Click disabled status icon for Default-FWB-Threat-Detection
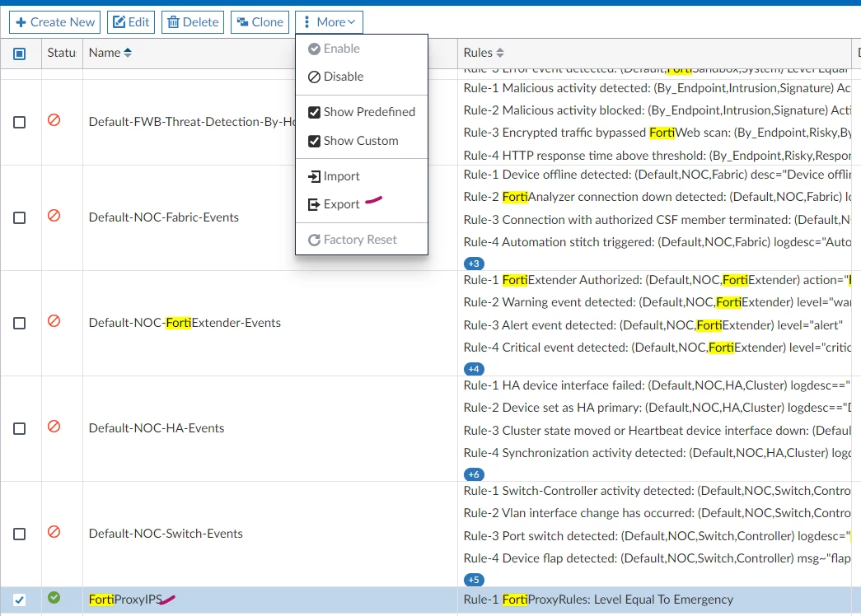Viewport: 861px width, 616px height. click(x=54, y=119)
